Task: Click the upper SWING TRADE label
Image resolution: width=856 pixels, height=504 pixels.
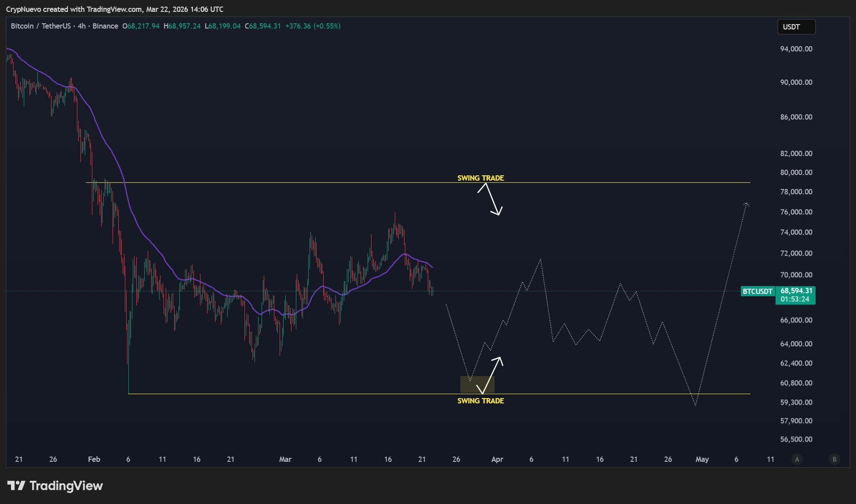Action: [481, 178]
